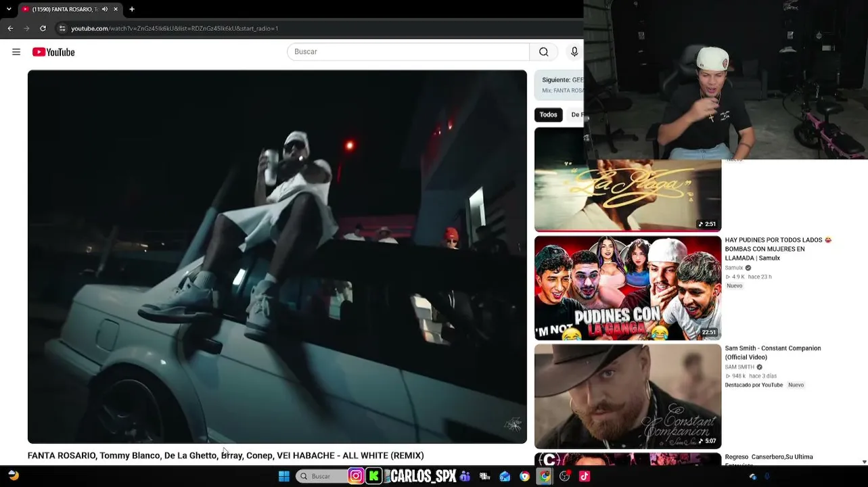Viewport: 868px width, 487px height.
Task: Go to the YouTube home logo
Action: tap(53, 52)
